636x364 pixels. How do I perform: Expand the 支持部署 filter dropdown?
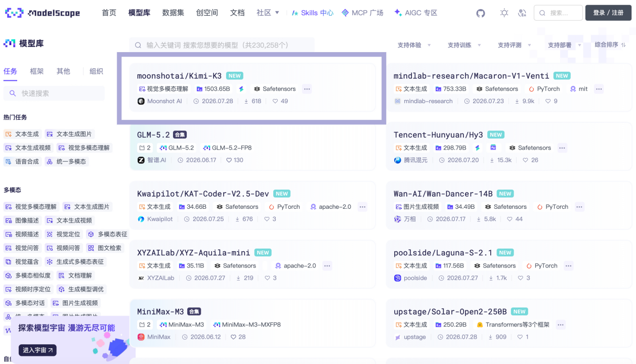[565, 45]
